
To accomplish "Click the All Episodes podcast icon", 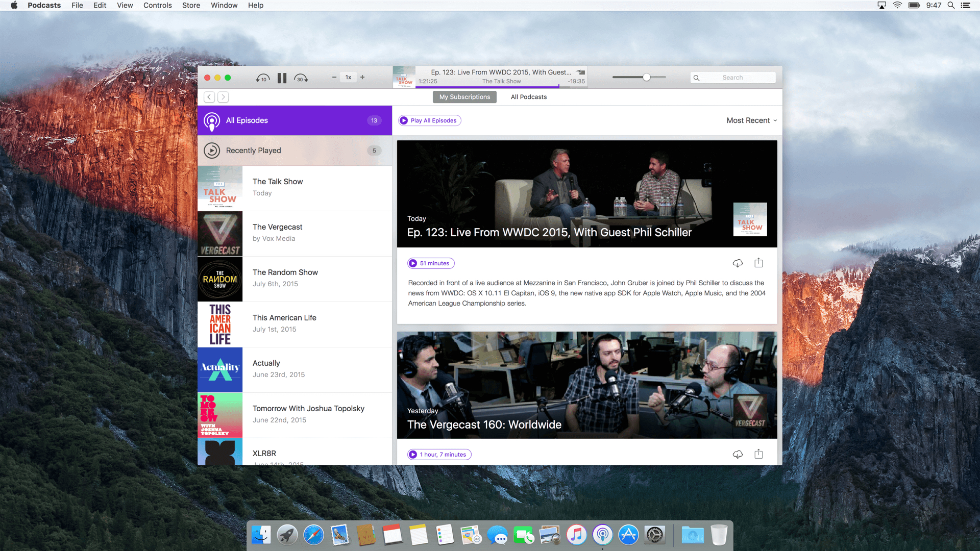I will pos(212,121).
